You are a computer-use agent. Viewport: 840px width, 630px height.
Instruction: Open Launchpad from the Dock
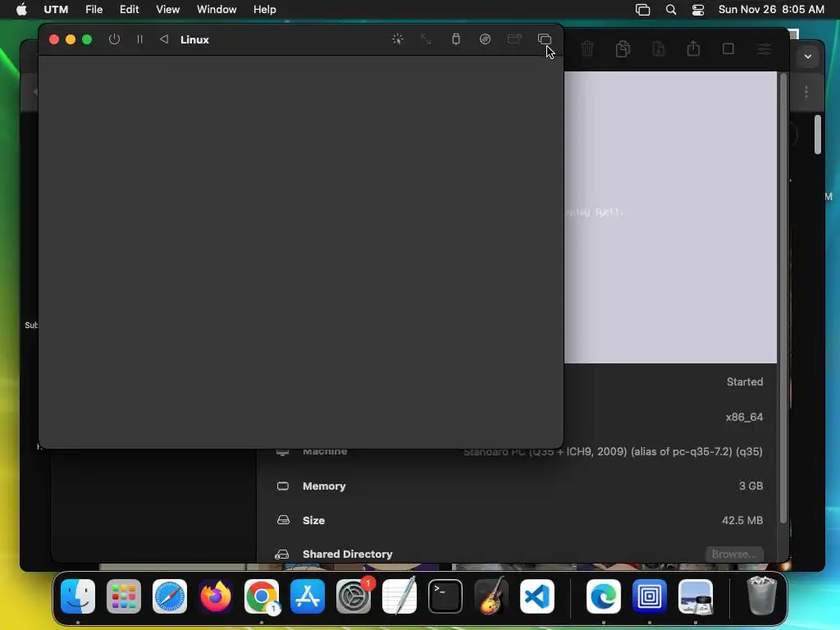click(x=124, y=596)
